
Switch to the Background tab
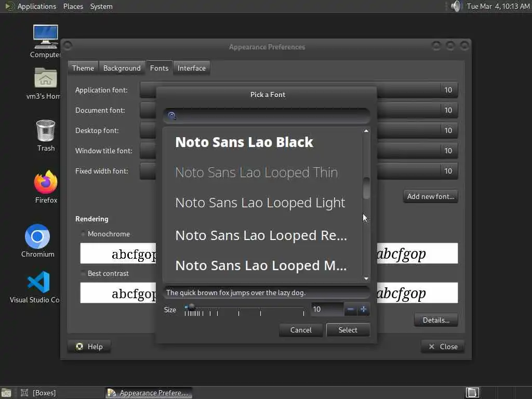[x=122, y=68]
